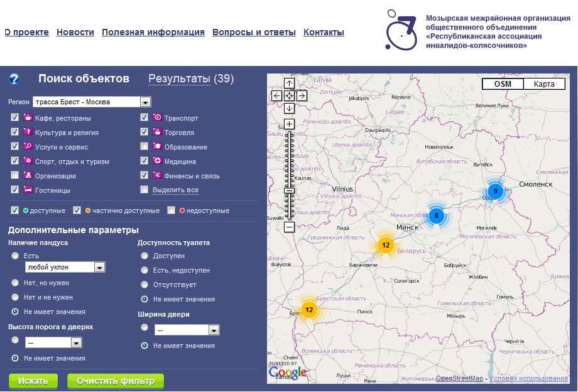The width and height of the screenshot is (578, 392).
Task: Uncheck the частично доступные checkbox
Action: click(x=77, y=210)
